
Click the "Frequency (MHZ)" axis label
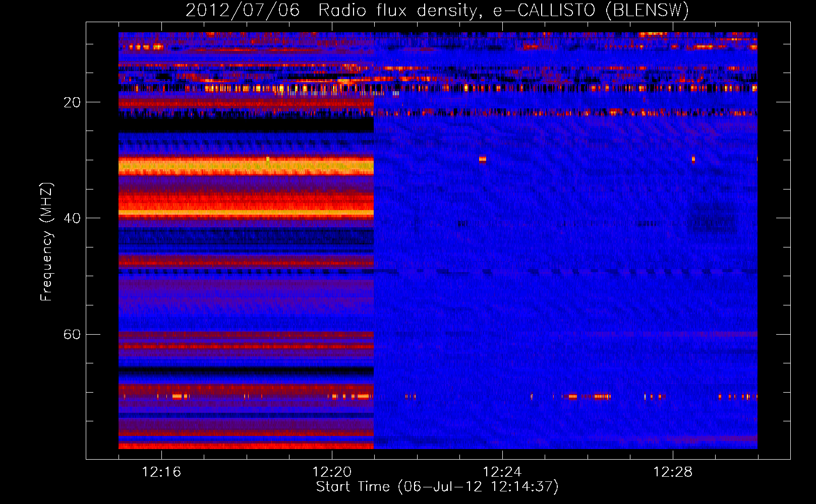click(46, 242)
